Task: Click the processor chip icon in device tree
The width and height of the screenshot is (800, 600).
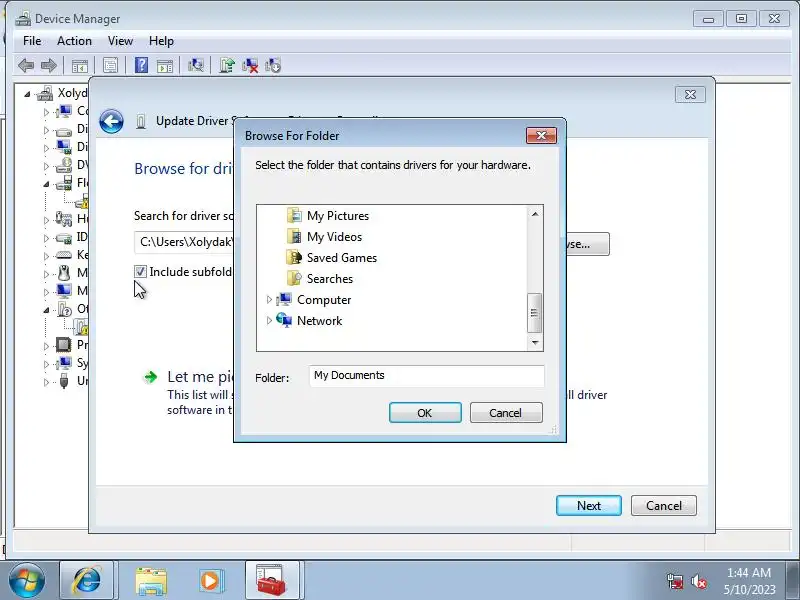Action: click(63, 345)
